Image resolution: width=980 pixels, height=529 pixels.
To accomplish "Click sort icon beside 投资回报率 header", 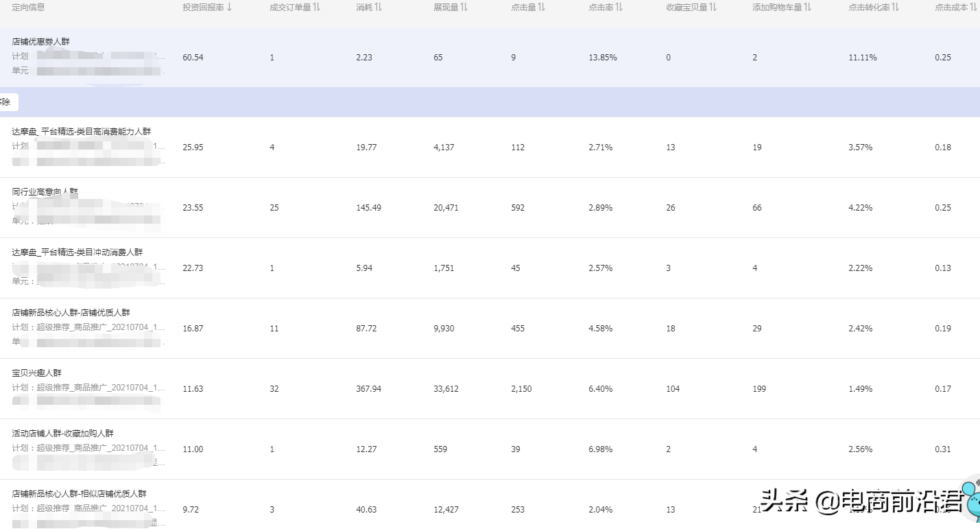I will click(229, 8).
